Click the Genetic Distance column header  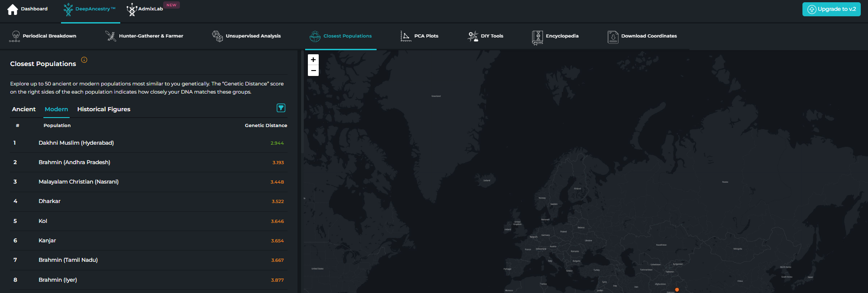coord(266,126)
